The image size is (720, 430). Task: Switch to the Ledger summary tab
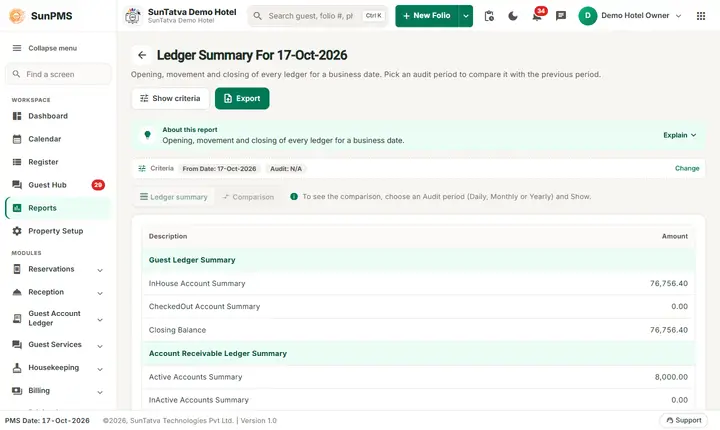[x=174, y=197]
